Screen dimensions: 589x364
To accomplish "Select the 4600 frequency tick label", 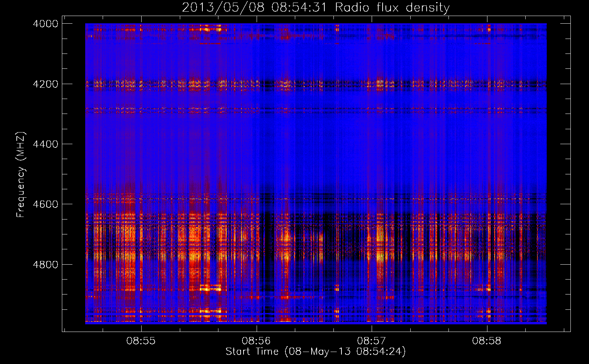I will [x=46, y=204].
